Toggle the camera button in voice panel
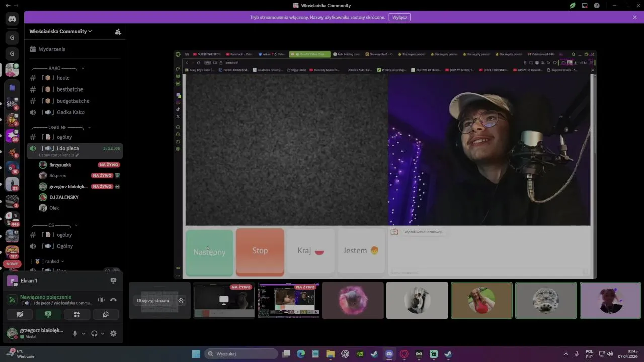The image size is (644, 362). tap(20, 314)
